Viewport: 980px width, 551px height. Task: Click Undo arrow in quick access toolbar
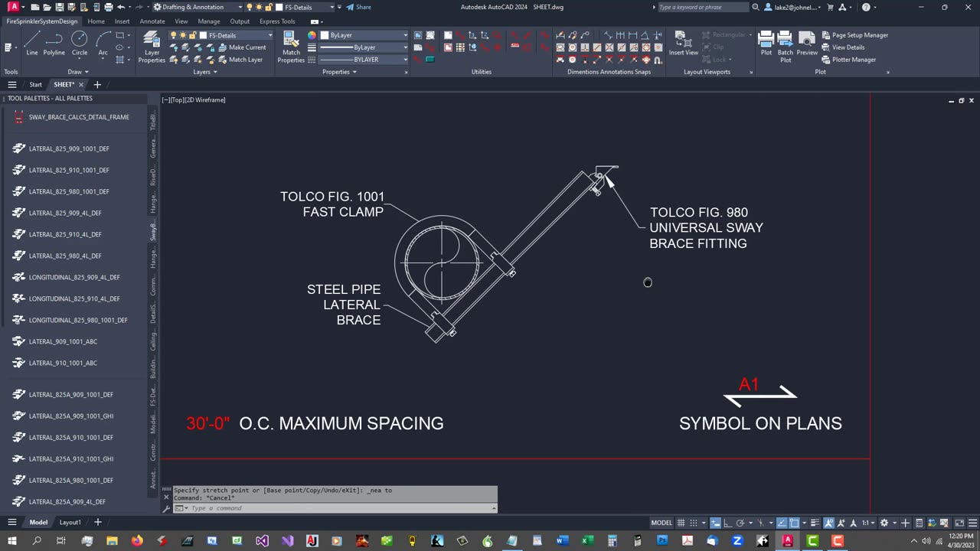click(x=121, y=7)
